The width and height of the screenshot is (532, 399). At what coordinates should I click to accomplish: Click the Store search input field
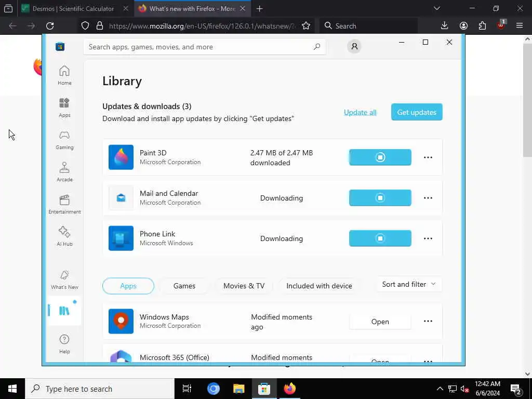[205, 47]
